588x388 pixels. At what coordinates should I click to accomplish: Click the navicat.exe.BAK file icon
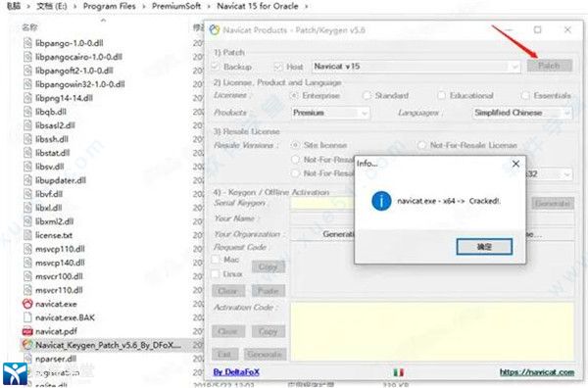pos(27,317)
